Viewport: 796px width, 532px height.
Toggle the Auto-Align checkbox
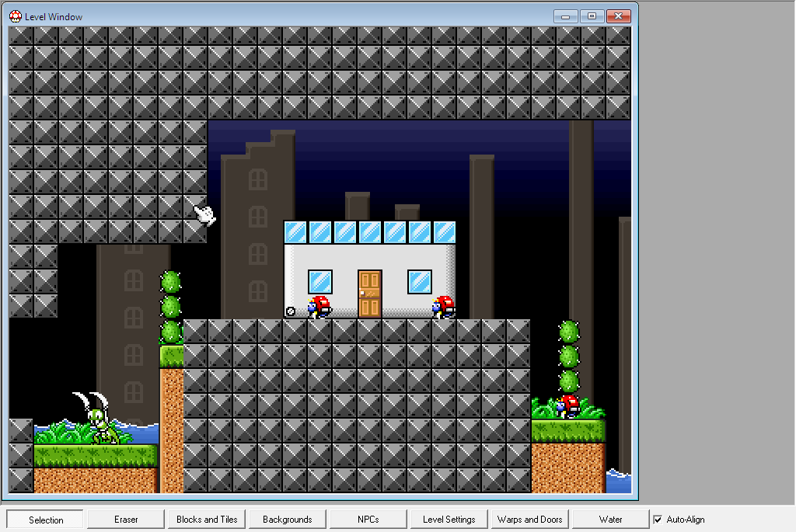click(x=658, y=520)
